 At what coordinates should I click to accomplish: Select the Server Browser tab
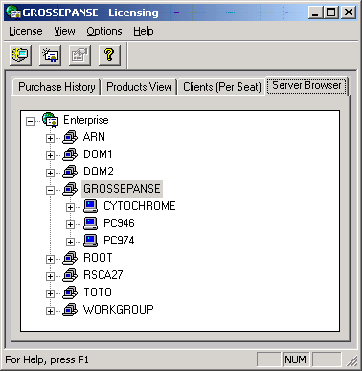click(307, 86)
